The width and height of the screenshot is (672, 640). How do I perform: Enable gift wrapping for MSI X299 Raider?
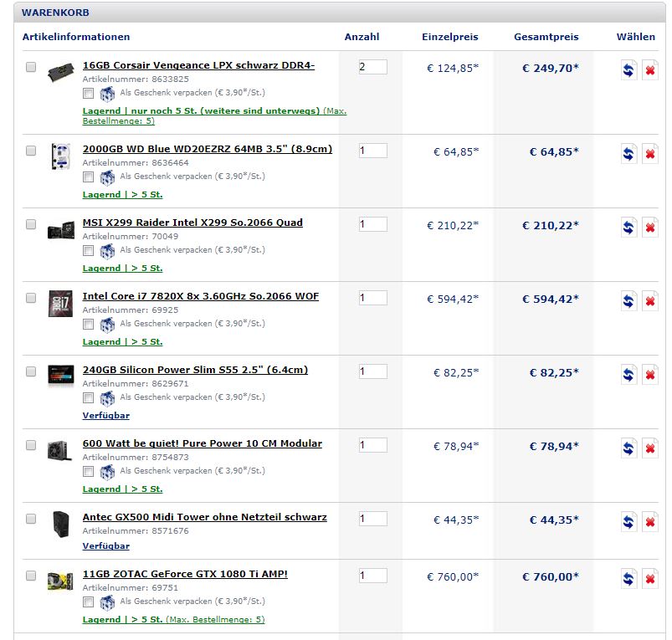pyautogui.click(x=88, y=250)
